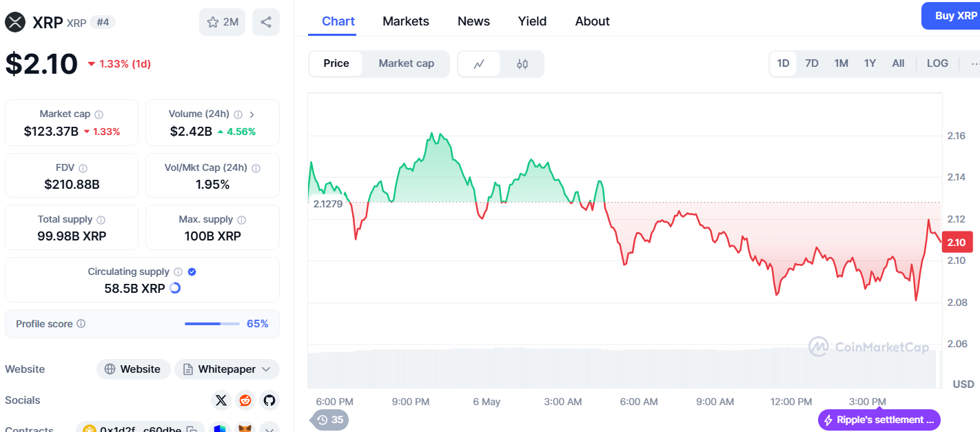Expand Volume (24h) details chevron
Viewport: 980px width, 432px height.
(252, 114)
